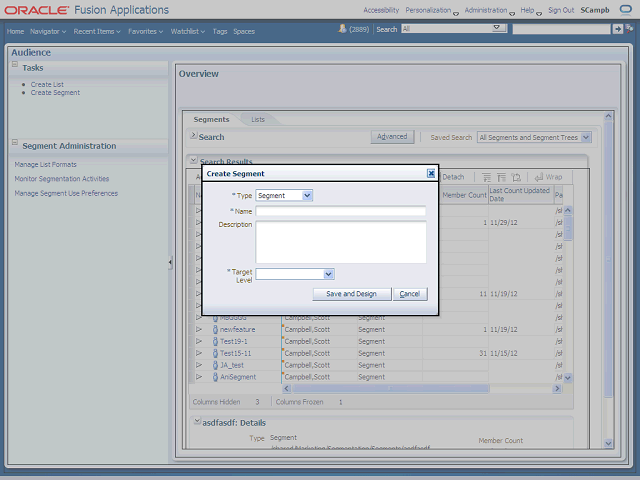Open the Type dropdown in Create Segment
640x480 pixels.
point(307,196)
